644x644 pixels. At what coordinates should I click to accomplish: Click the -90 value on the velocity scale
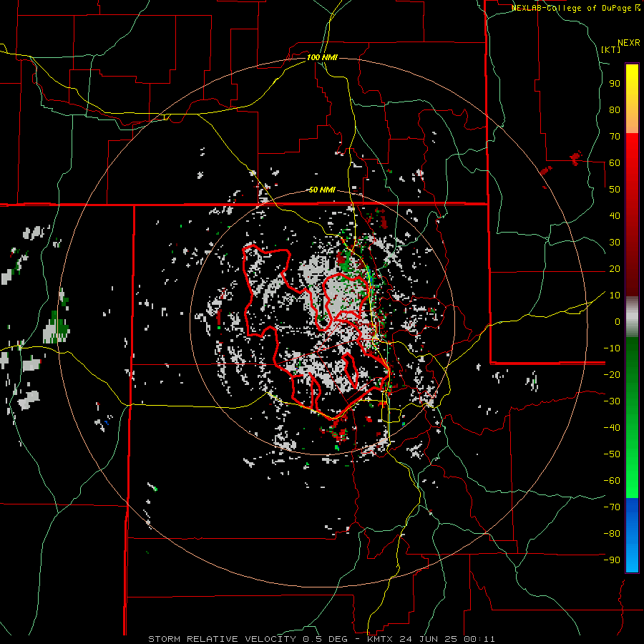click(612, 560)
